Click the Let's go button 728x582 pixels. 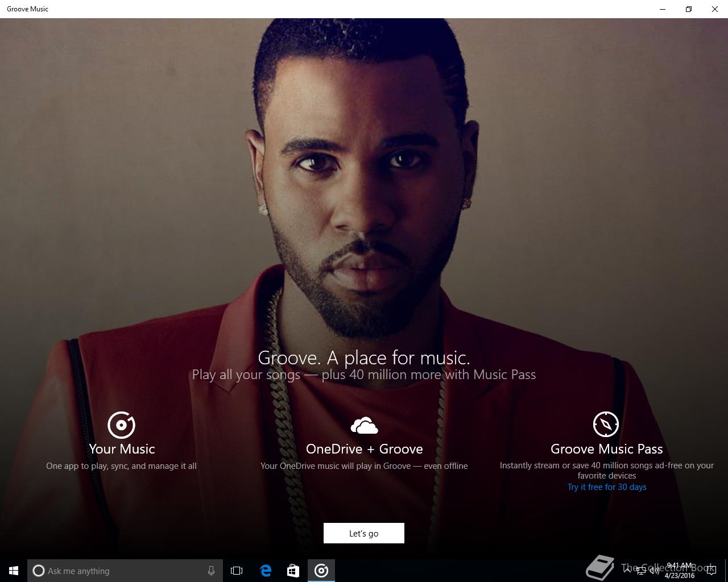pos(364,533)
